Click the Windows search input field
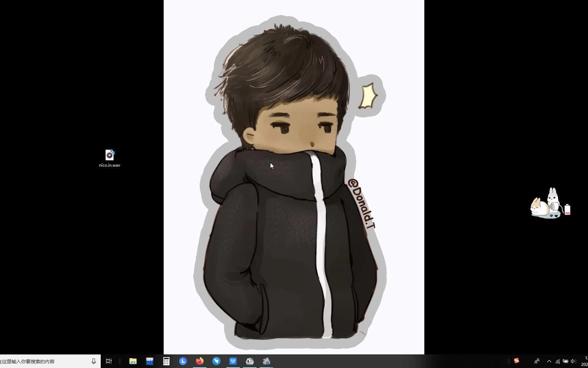The width and height of the screenshot is (588, 368). [44, 361]
